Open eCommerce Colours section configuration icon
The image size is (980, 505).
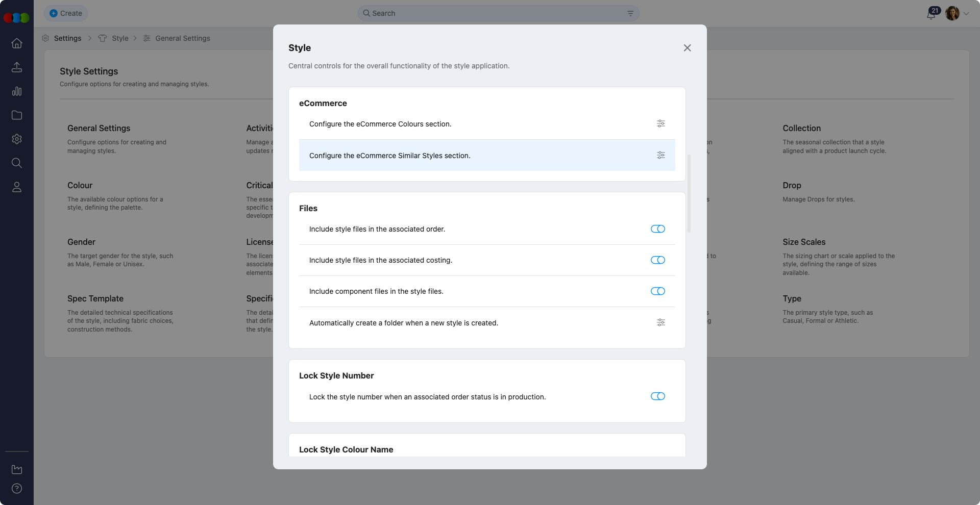point(660,123)
